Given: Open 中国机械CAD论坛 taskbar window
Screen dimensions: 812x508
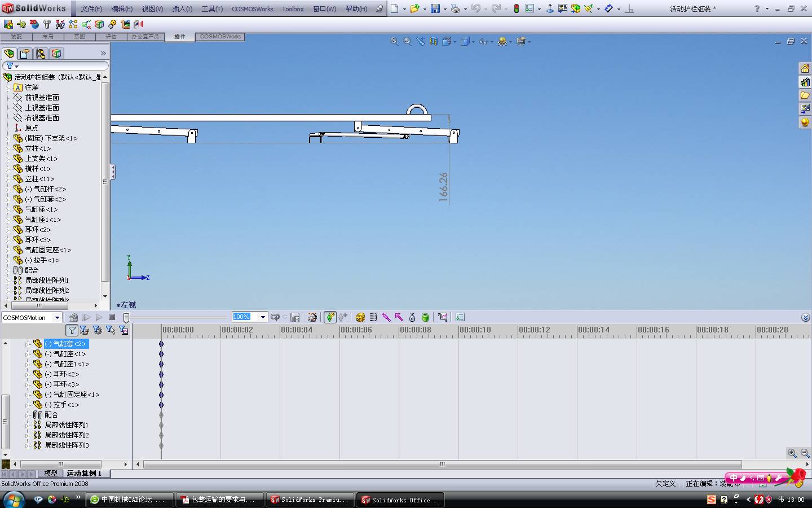Looking at the screenshot, I should [129, 500].
